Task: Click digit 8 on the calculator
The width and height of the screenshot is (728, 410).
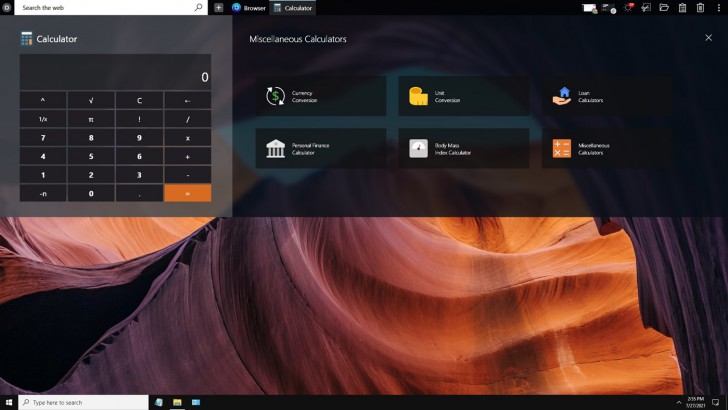Action: pyautogui.click(x=91, y=137)
